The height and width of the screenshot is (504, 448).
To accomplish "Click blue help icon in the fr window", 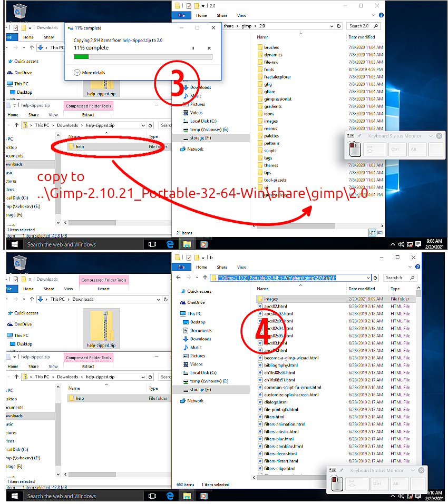I will click(x=417, y=267).
